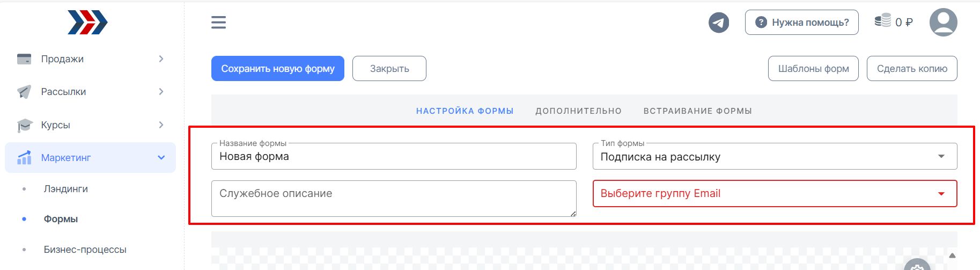Switch to the Встраивание формы tab
Screen dimensions: 980x270
(x=697, y=111)
